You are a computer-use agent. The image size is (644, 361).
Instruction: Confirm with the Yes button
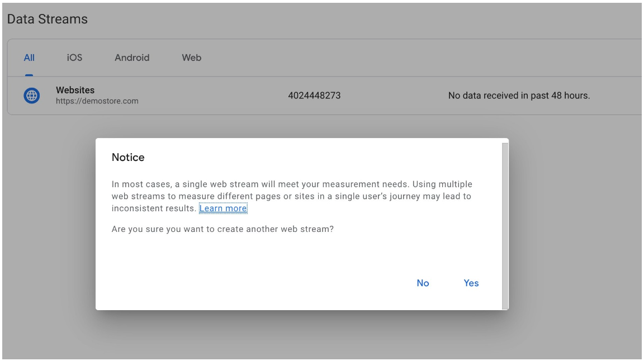click(x=471, y=283)
